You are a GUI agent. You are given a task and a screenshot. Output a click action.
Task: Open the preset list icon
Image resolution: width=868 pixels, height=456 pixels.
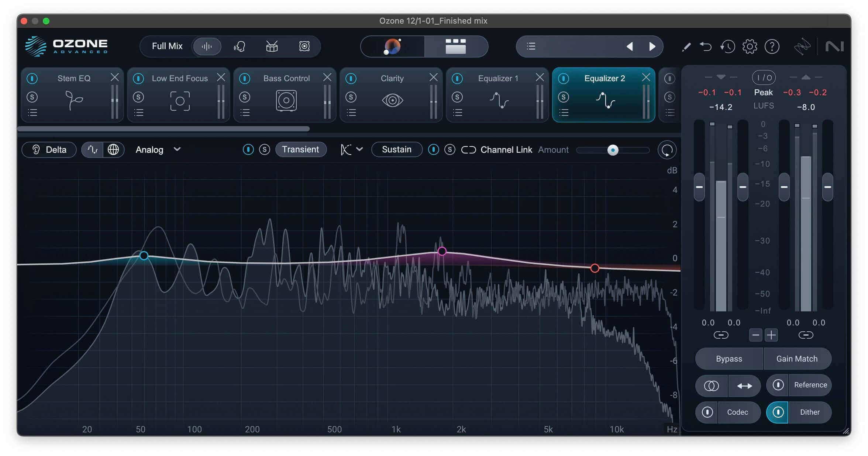pos(531,46)
